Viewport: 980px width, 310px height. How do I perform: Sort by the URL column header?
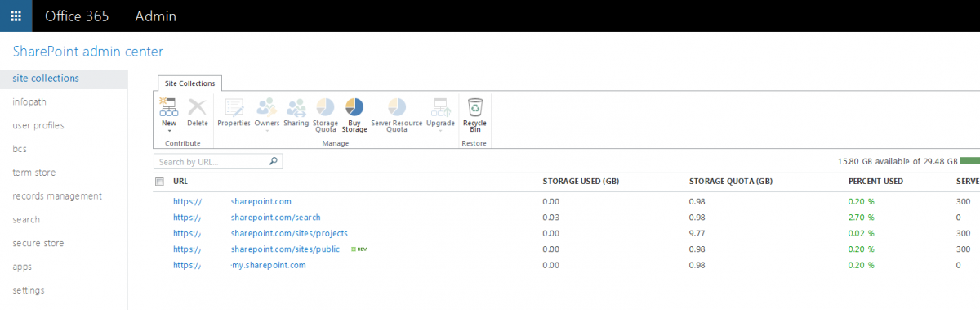coord(180,182)
